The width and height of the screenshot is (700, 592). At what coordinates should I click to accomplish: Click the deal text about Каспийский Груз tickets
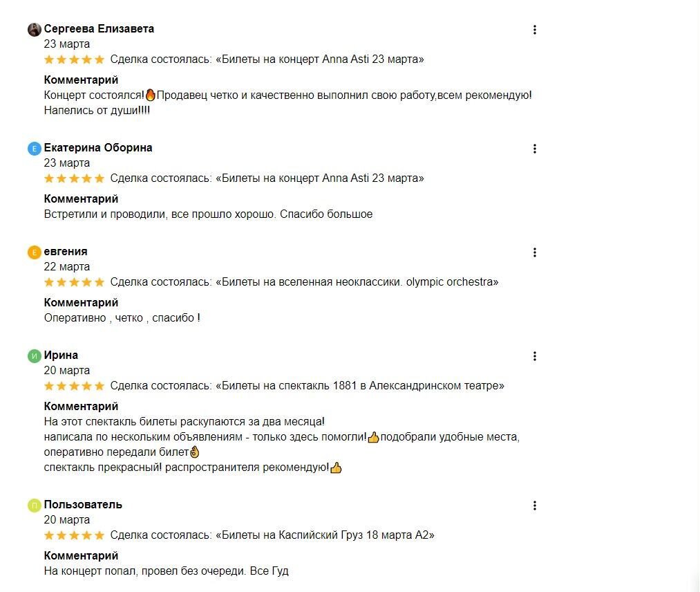[x=272, y=535]
